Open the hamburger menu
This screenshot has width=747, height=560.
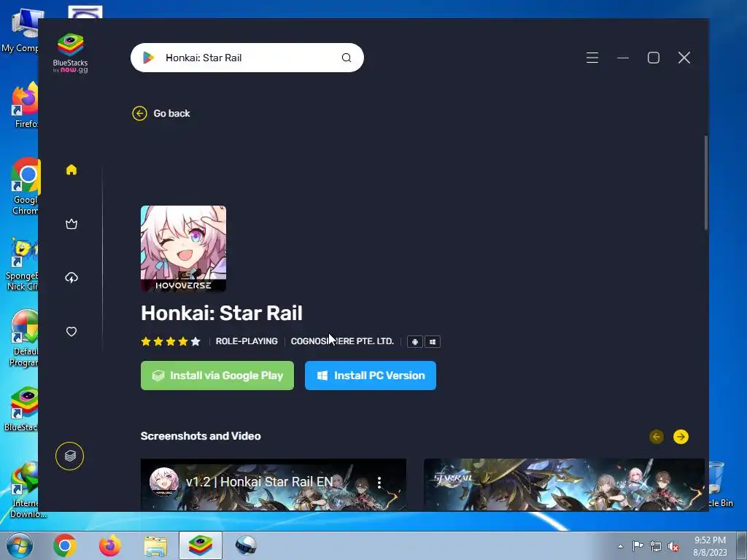pos(592,58)
